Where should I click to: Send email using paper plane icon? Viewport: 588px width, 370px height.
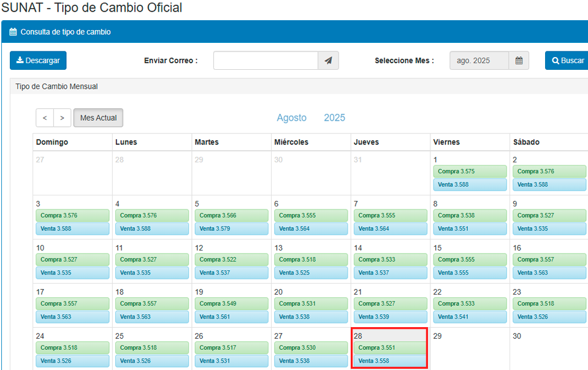[x=328, y=60]
